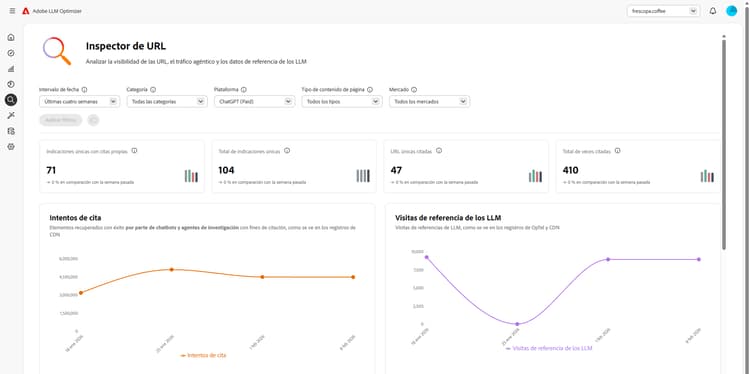This screenshot has width=750, height=374.
Task: Click the 1 feb data point in Intentos de cita
Action: 262,277
